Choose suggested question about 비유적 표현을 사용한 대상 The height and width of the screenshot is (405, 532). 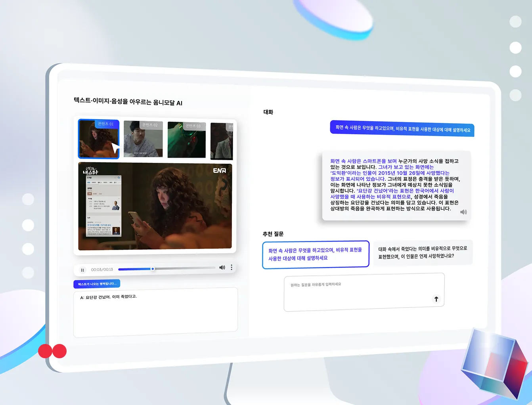pos(316,254)
